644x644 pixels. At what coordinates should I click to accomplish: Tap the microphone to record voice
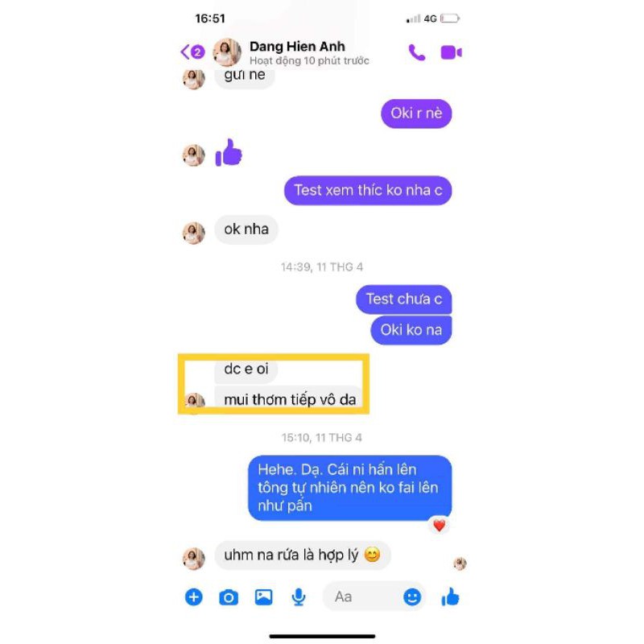click(x=299, y=597)
